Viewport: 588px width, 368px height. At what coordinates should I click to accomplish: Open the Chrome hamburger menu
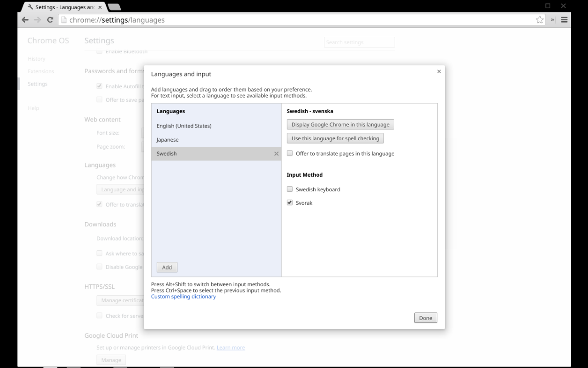(x=564, y=20)
